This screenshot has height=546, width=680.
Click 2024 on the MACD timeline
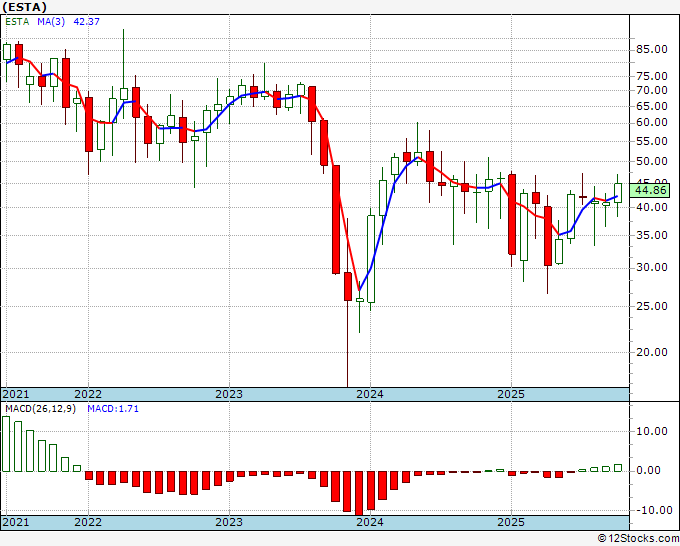[x=369, y=522]
